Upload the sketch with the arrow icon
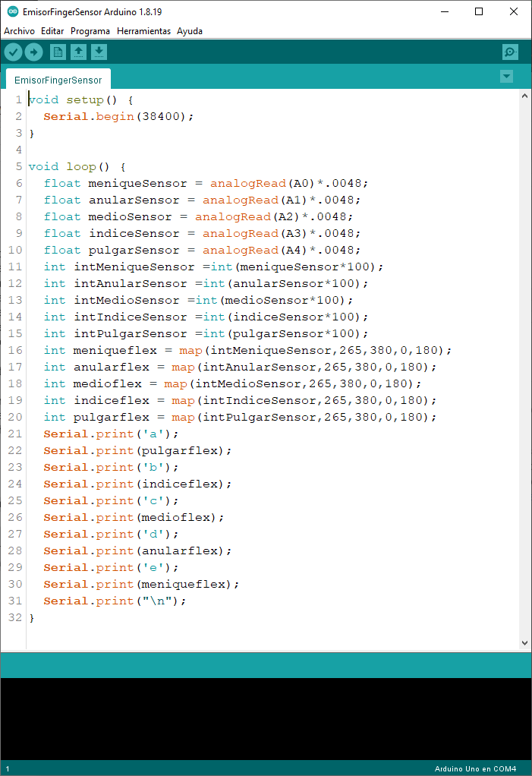This screenshot has height=776, width=532. tap(33, 52)
